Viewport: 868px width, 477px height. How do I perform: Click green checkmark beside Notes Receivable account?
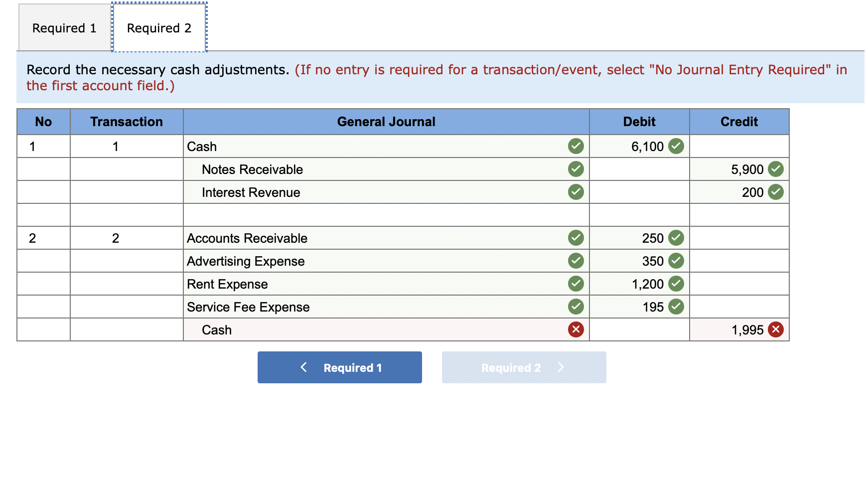[x=576, y=169]
